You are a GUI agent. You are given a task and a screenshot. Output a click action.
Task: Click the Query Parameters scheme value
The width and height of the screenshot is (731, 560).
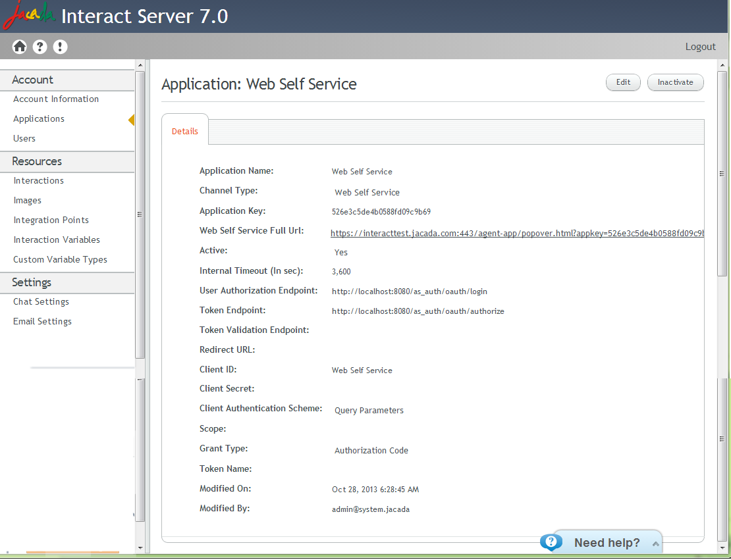pyautogui.click(x=369, y=411)
